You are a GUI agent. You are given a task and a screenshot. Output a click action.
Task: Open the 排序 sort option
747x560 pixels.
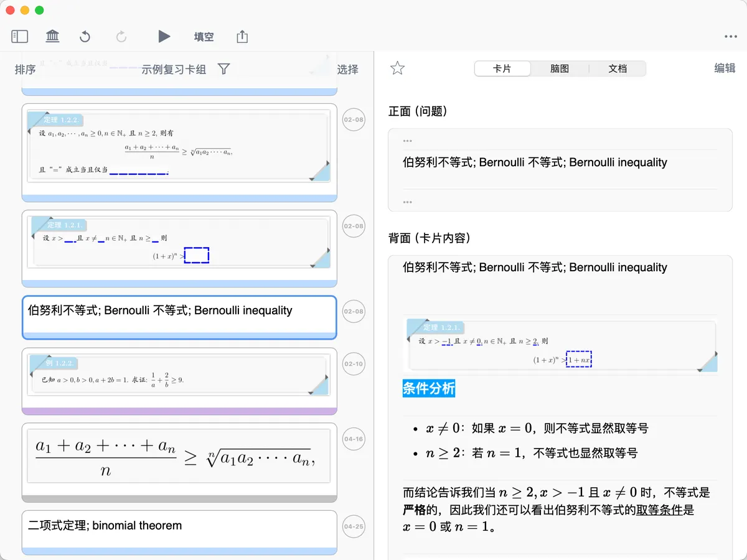[26, 69]
